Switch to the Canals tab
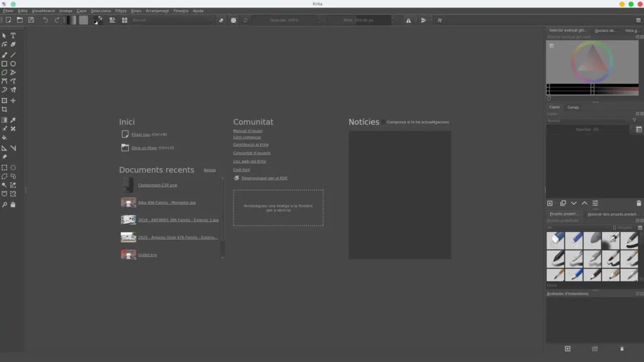 coord(573,107)
